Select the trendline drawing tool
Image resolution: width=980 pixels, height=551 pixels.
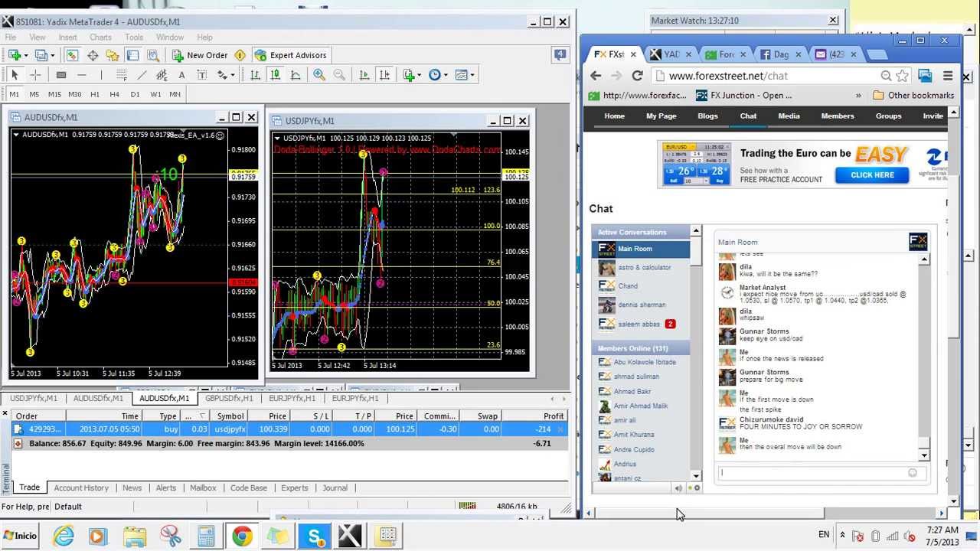pos(142,75)
